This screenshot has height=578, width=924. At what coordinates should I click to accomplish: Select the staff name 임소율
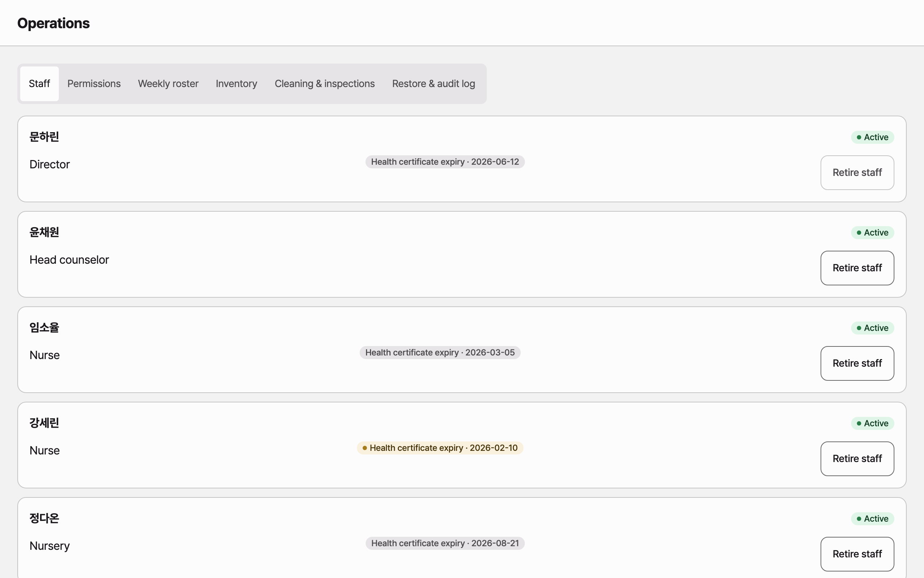coord(44,328)
